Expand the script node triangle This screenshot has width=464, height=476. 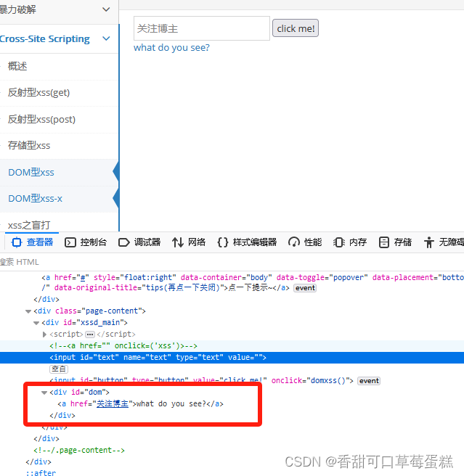[x=44, y=335]
